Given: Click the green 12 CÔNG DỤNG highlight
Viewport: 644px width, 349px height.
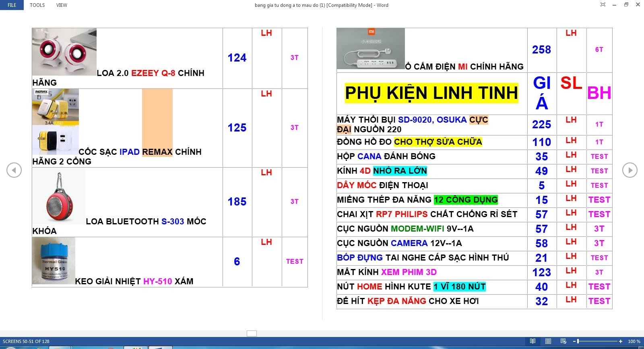Looking at the screenshot, I should [x=466, y=200].
